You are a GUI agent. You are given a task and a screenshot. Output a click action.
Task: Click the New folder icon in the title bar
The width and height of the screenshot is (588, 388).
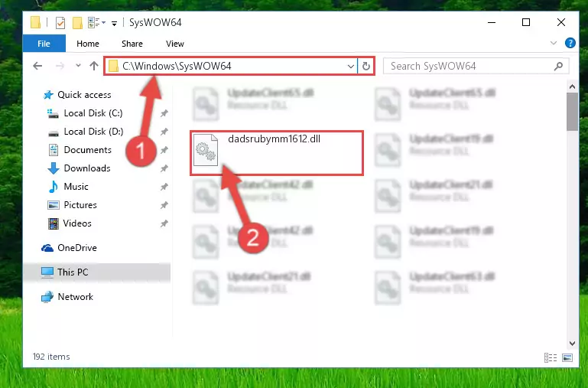[77, 23]
